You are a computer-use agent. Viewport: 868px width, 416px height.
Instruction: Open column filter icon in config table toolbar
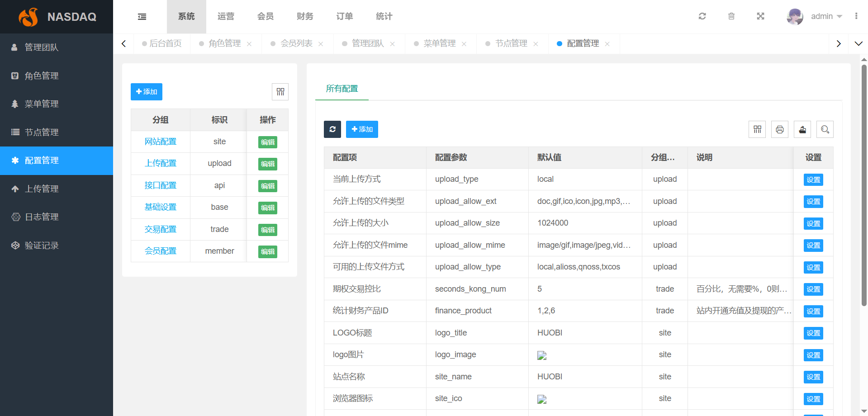point(757,130)
